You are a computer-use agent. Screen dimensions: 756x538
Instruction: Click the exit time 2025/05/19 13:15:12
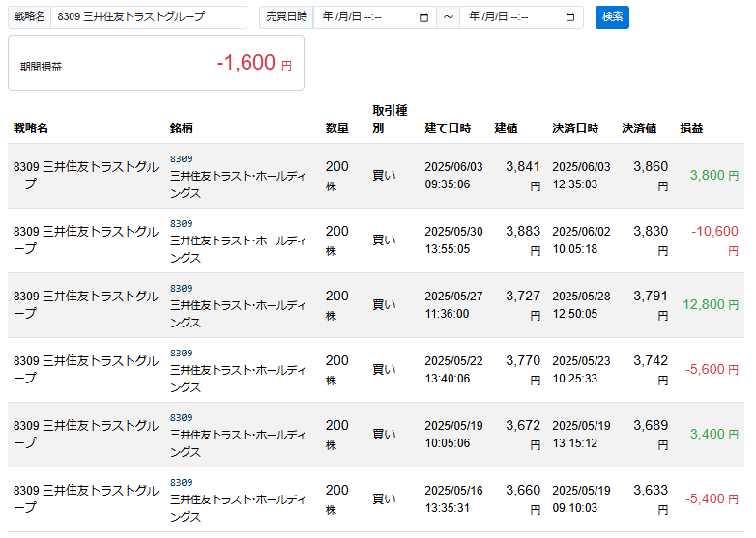click(x=581, y=434)
